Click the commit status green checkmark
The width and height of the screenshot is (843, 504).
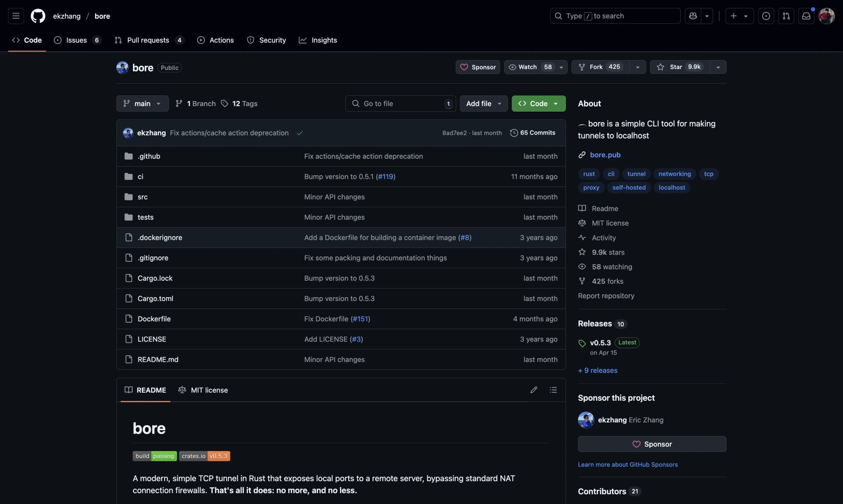(x=300, y=133)
